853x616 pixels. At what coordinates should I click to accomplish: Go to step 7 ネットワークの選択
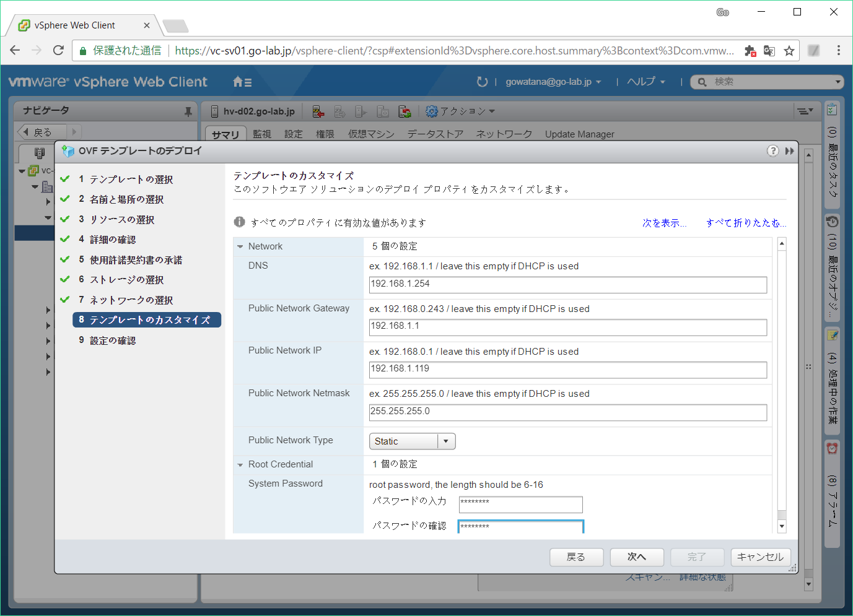click(x=131, y=300)
